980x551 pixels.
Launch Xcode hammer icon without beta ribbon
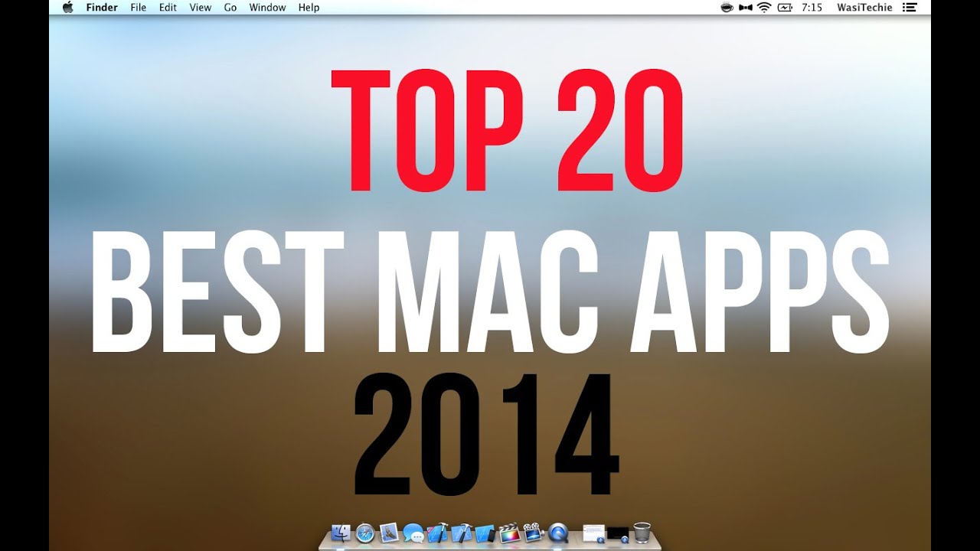[x=462, y=533]
